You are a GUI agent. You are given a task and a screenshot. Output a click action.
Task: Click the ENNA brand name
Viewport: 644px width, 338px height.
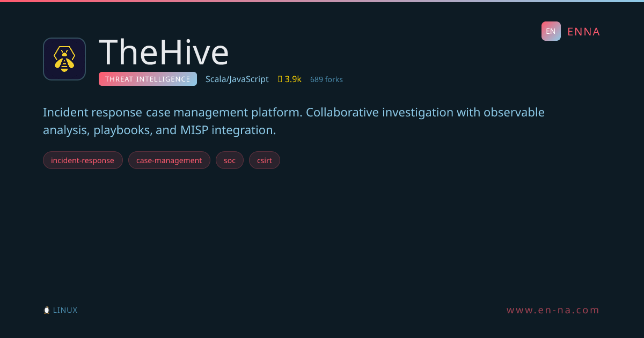coord(584,32)
